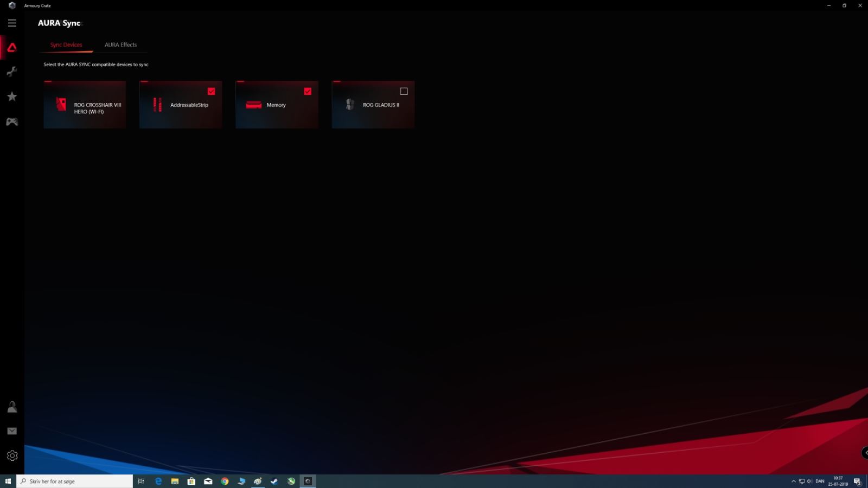Switch to the AURA Effects tab
The image size is (868, 488).
tap(120, 45)
